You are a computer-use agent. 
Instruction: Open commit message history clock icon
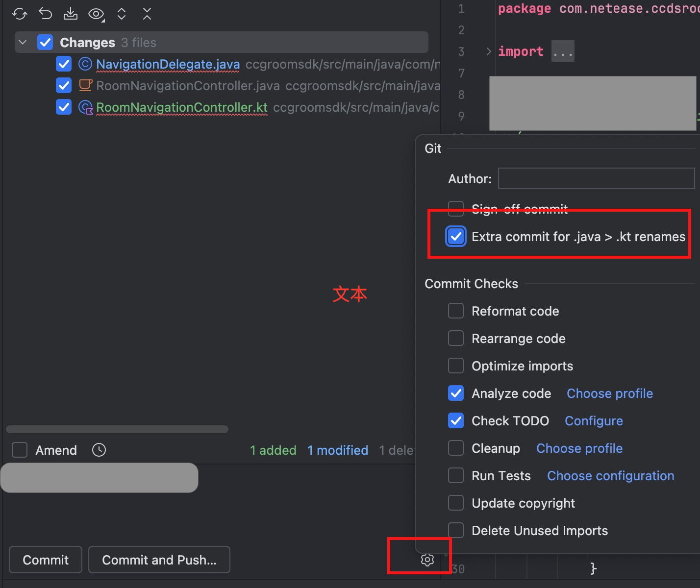(x=99, y=450)
